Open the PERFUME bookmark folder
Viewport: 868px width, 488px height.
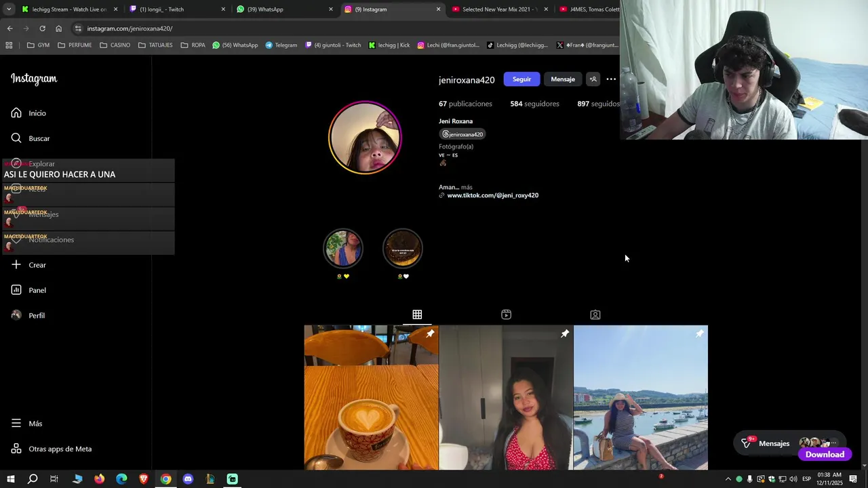75,45
